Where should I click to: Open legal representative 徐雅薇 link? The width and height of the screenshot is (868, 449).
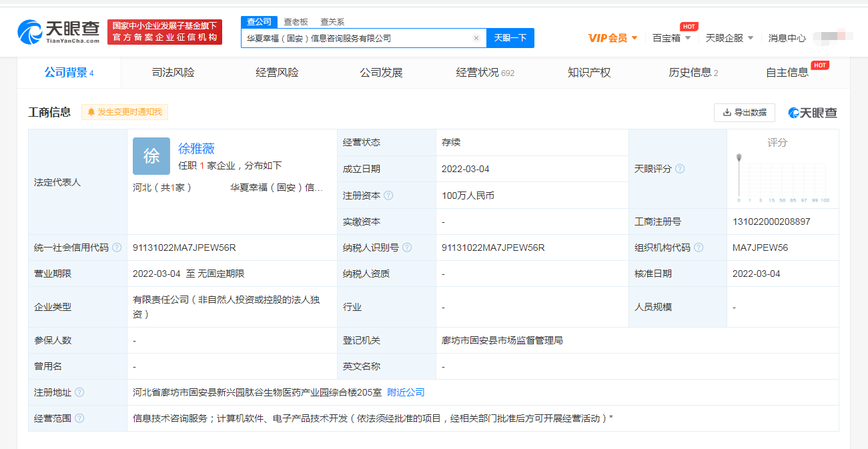point(196,149)
